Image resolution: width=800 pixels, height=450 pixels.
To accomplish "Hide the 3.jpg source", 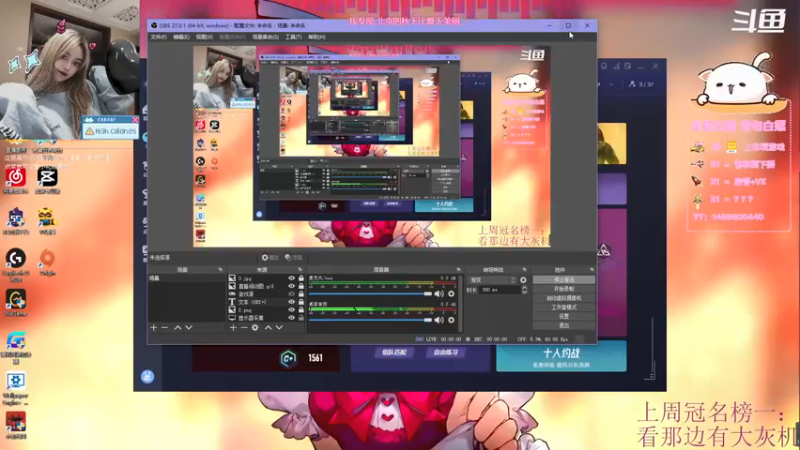I will tap(291, 278).
